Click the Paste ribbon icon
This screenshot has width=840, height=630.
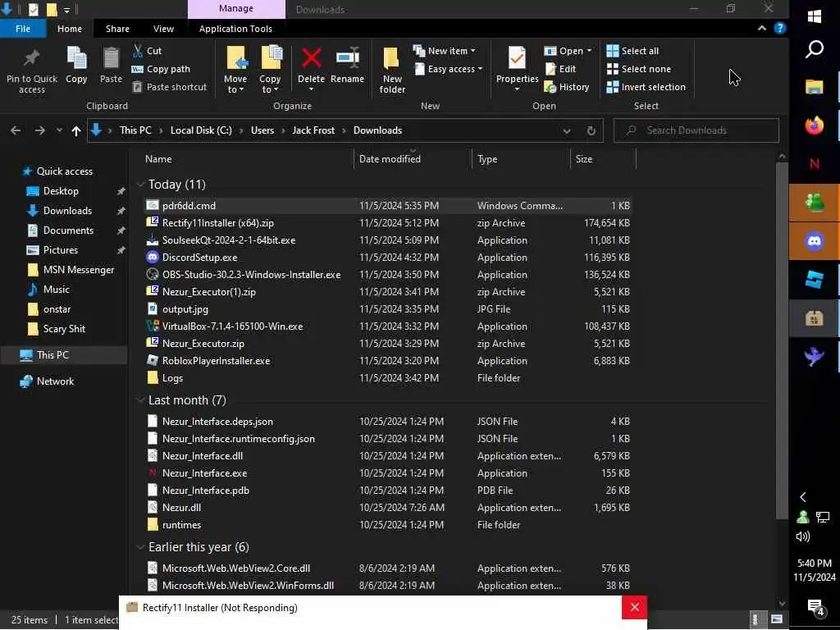[111, 58]
